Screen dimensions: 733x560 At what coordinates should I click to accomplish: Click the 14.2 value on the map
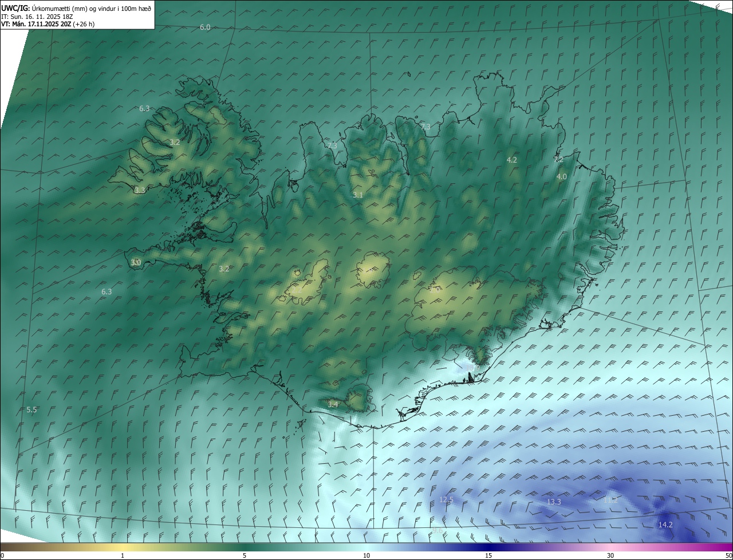tap(665, 525)
